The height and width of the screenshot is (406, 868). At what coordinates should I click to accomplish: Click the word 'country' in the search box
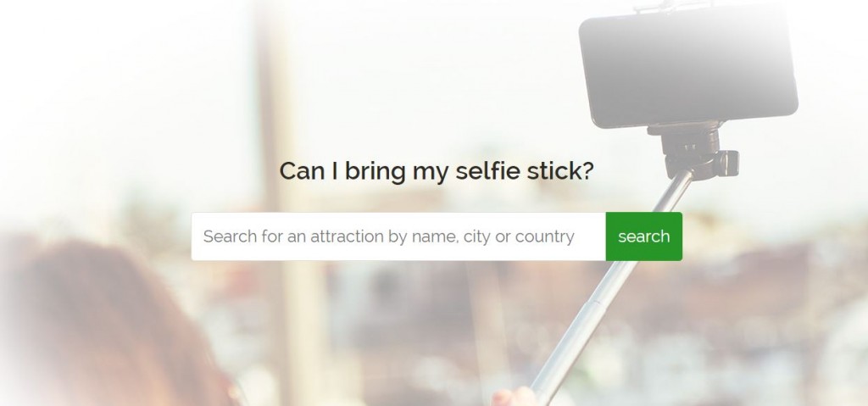click(x=544, y=237)
